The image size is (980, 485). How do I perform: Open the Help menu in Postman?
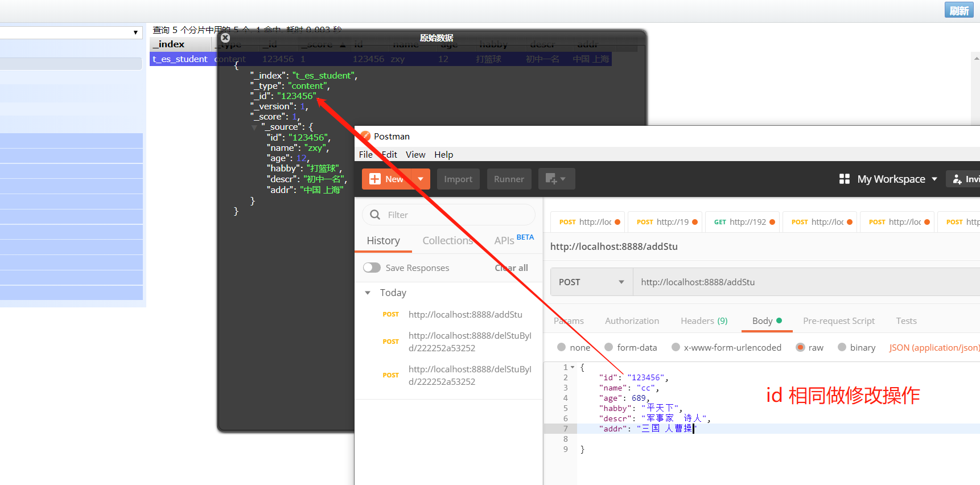tap(443, 155)
